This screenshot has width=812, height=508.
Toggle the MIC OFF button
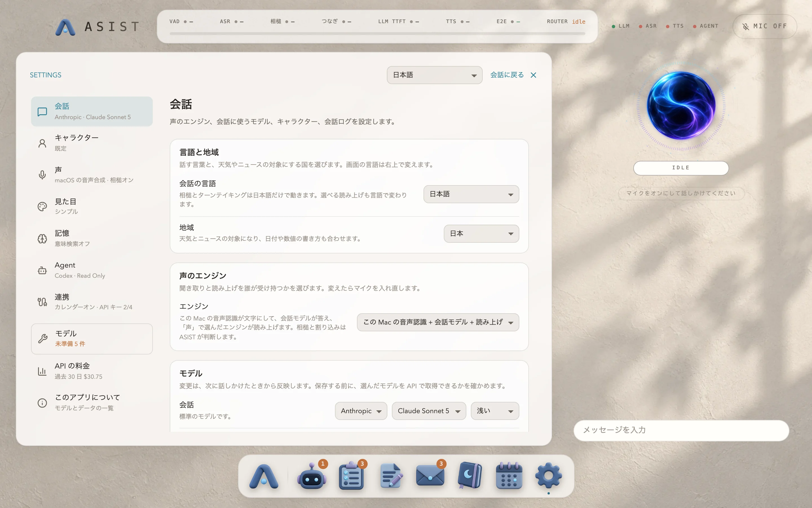[x=765, y=27]
